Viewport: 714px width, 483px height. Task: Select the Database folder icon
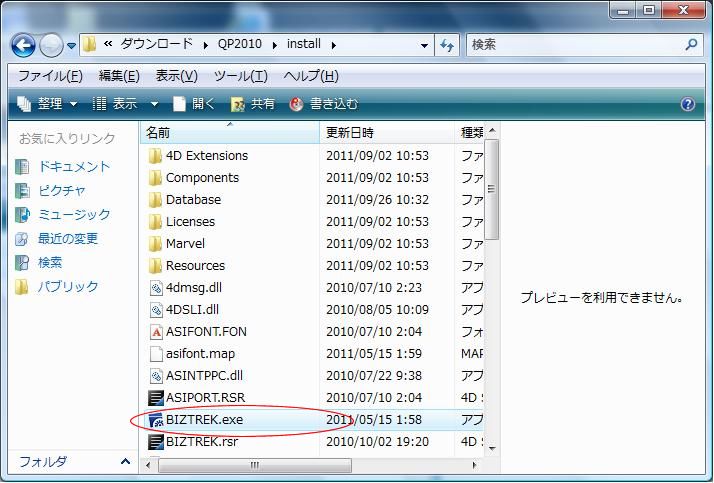point(155,199)
